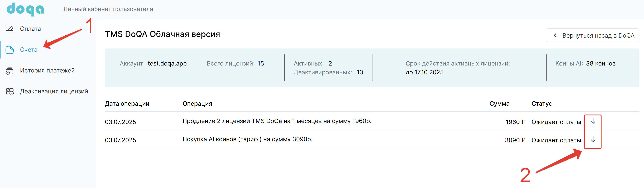Click the back chevron in Вернуться назад button
Screen dimensions: 644x188
click(555, 36)
